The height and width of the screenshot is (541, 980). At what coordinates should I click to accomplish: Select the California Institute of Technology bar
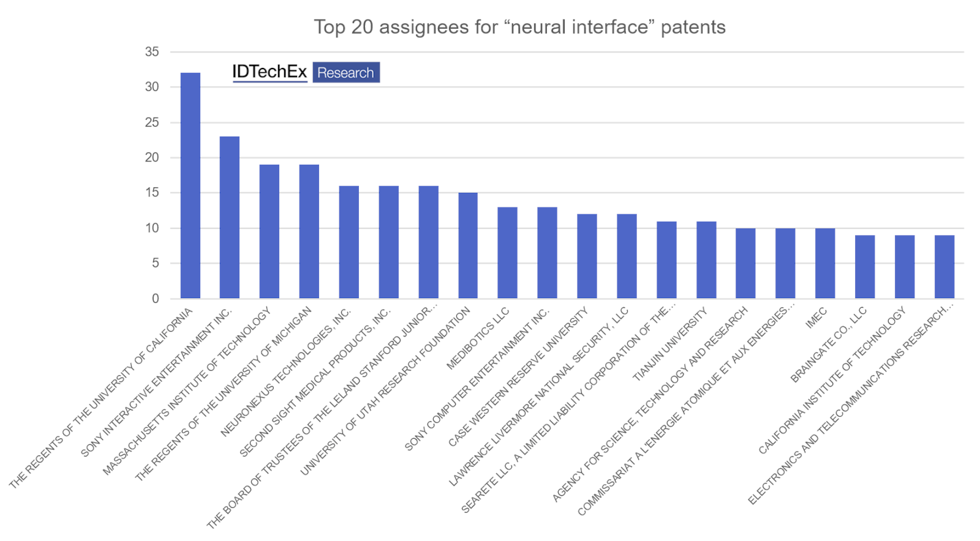905,267
